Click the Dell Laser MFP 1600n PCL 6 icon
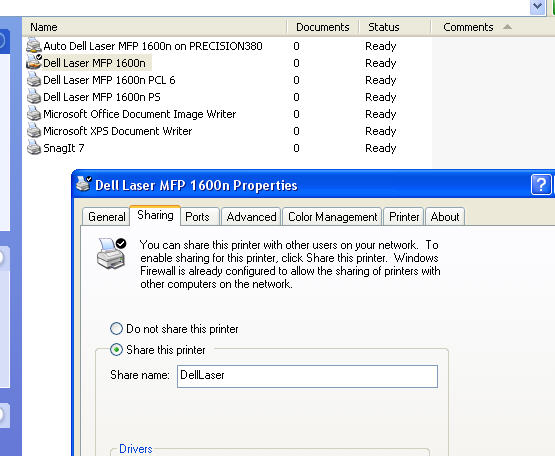The height and width of the screenshot is (456, 555). [34, 79]
